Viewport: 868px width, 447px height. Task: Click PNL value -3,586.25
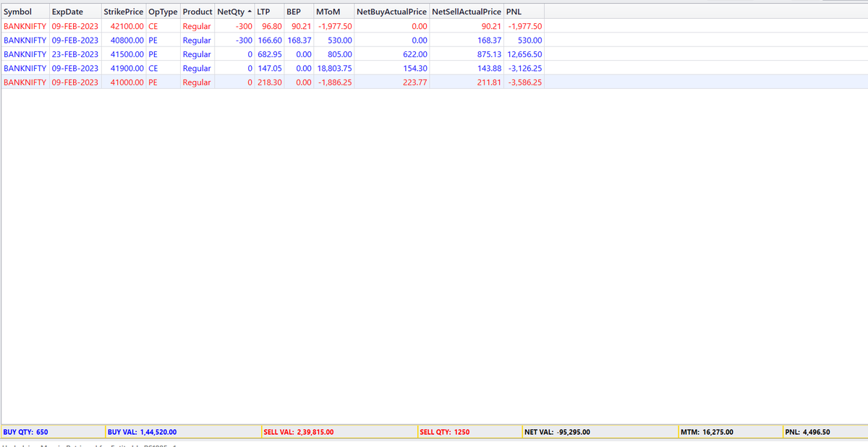click(x=526, y=82)
